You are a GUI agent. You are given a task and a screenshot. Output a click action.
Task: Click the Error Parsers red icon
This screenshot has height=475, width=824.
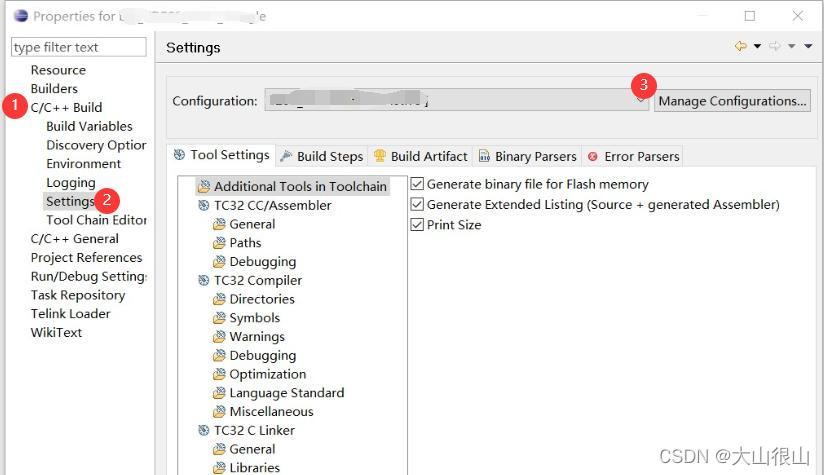593,156
